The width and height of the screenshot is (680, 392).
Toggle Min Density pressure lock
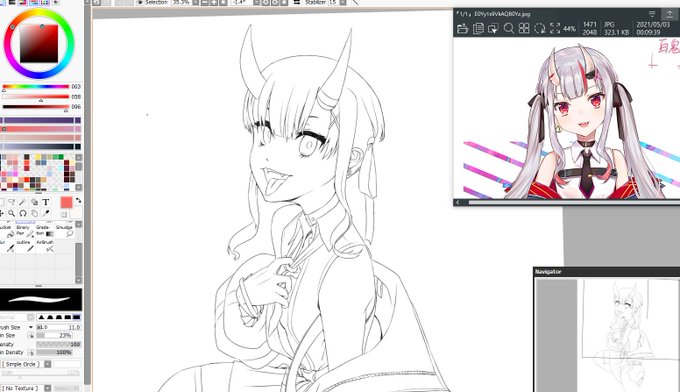pyautogui.click(x=31, y=353)
